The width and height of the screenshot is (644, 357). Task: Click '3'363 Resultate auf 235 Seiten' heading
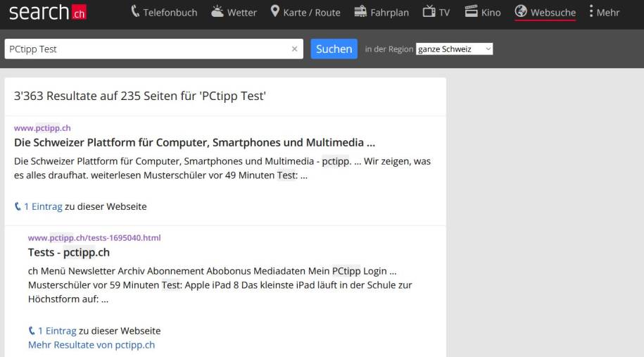(x=139, y=96)
